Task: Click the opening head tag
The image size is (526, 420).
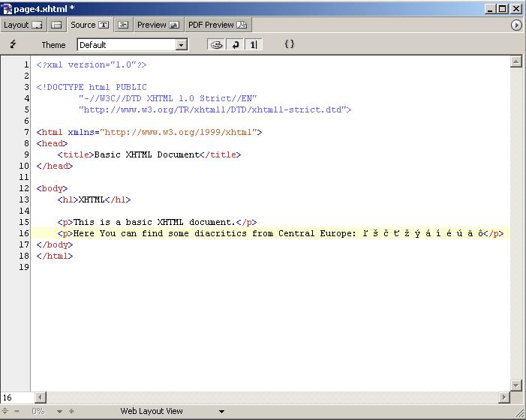Action: [x=52, y=143]
